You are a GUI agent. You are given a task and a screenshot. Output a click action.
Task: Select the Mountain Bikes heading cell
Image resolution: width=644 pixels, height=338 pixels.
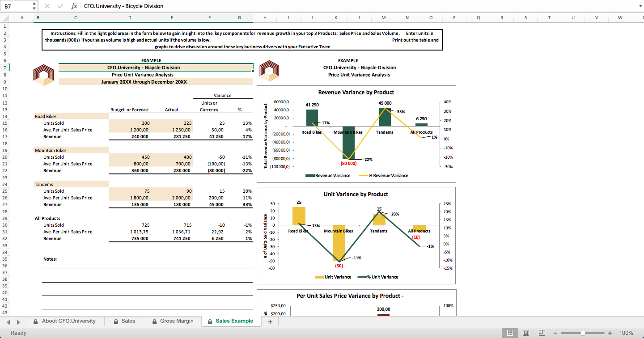point(71,150)
